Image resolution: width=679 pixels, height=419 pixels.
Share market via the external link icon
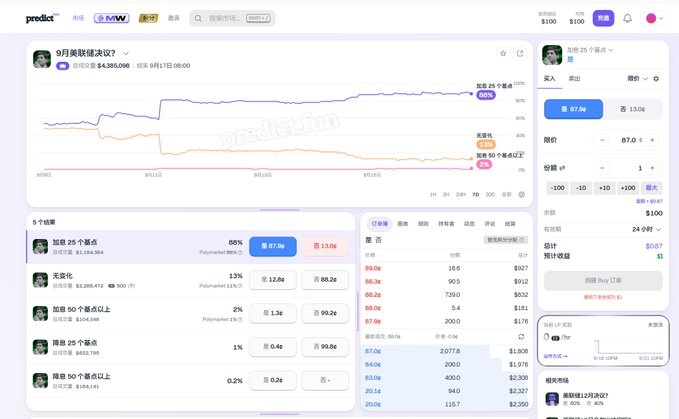coord(520,53)
